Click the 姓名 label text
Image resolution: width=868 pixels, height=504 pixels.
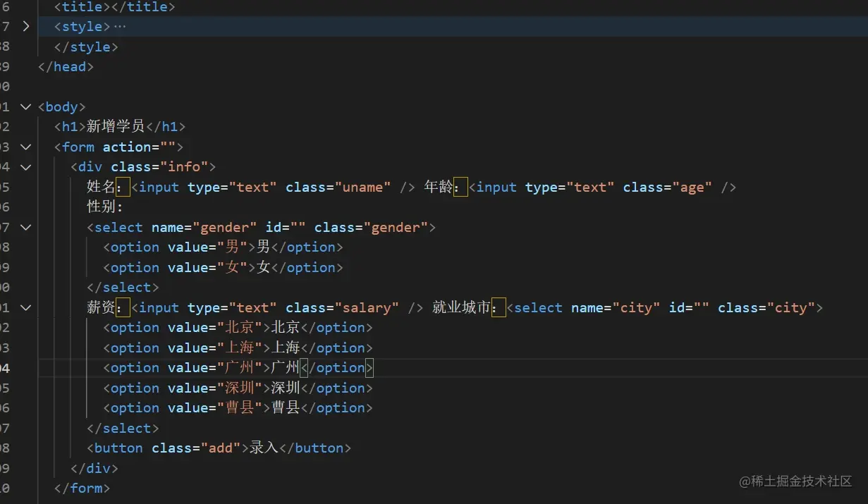point(101,188)
